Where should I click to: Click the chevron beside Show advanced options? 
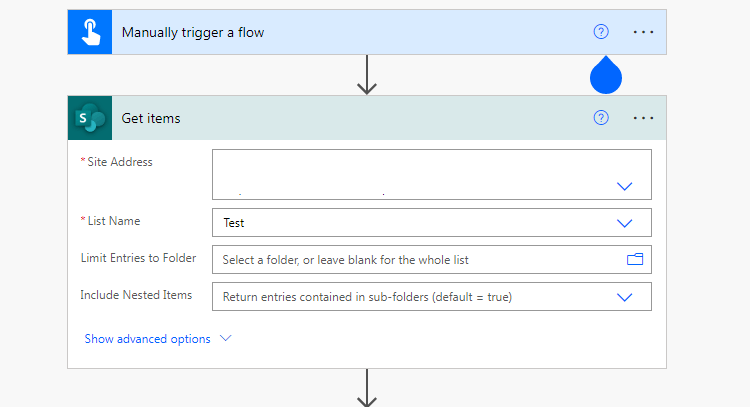(x=225, y=338)
